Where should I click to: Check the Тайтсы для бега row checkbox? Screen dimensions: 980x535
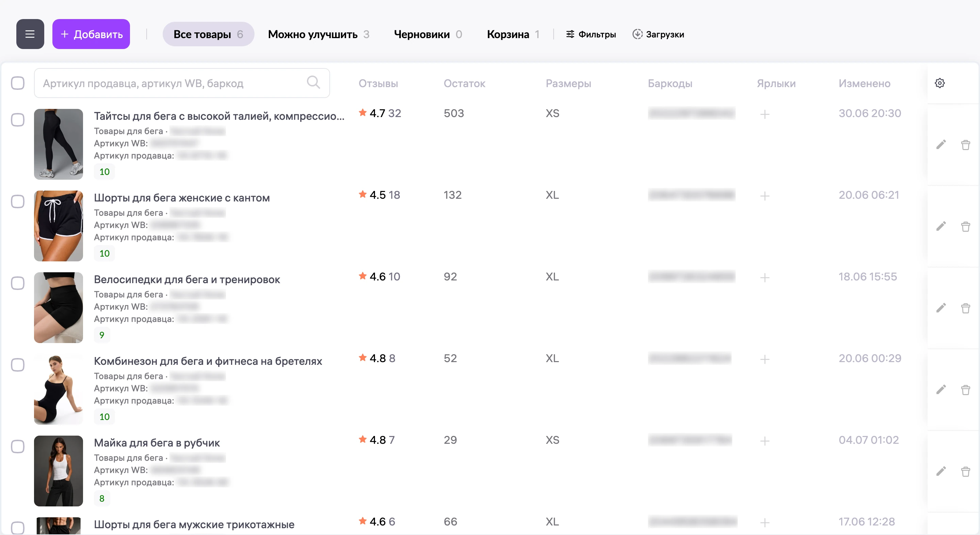coord(17,119)
